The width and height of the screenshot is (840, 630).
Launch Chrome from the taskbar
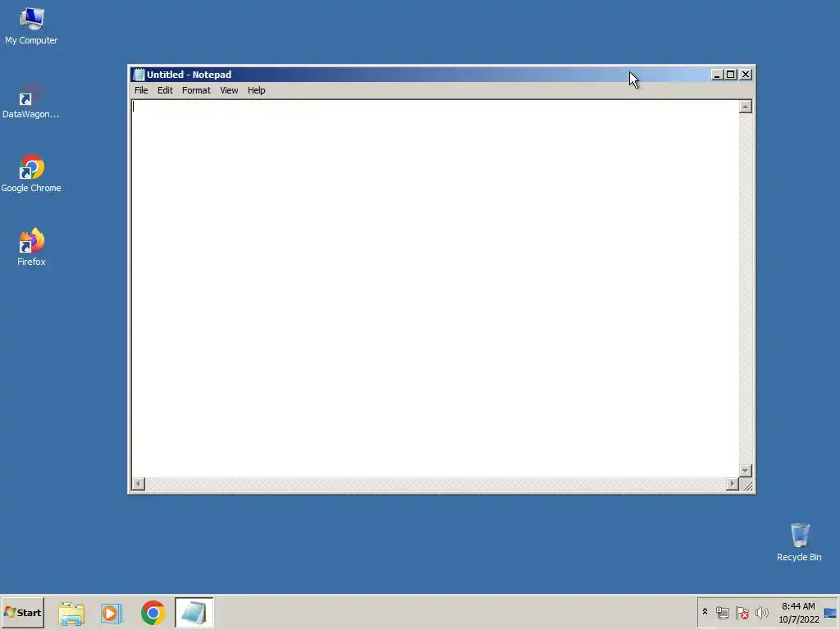(x=153, y=613)
